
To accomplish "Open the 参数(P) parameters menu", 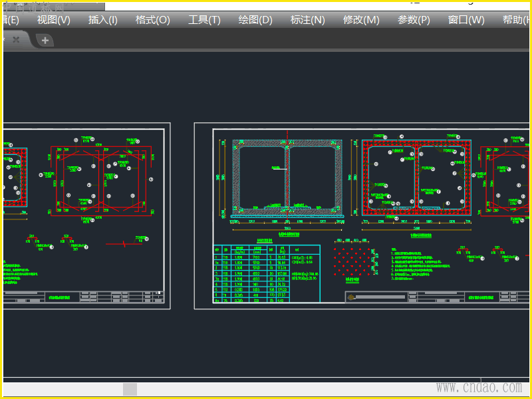I will tap(414, 20).
